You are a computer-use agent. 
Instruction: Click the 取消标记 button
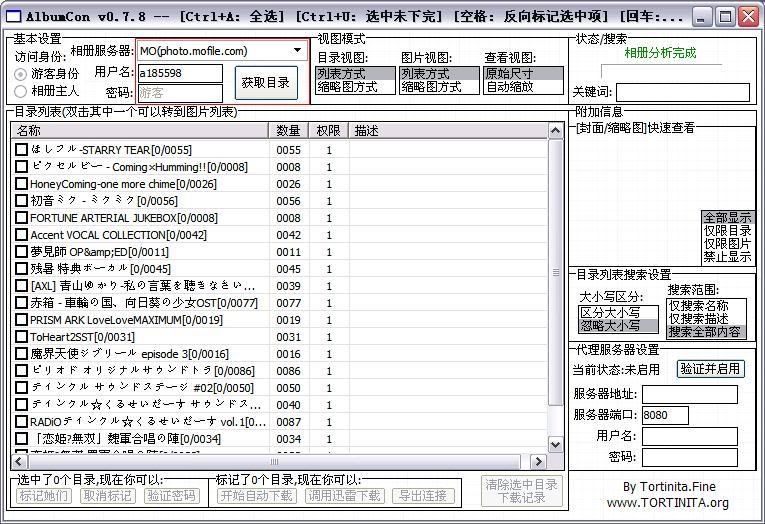pyautogui.click(x=107, y=496)
